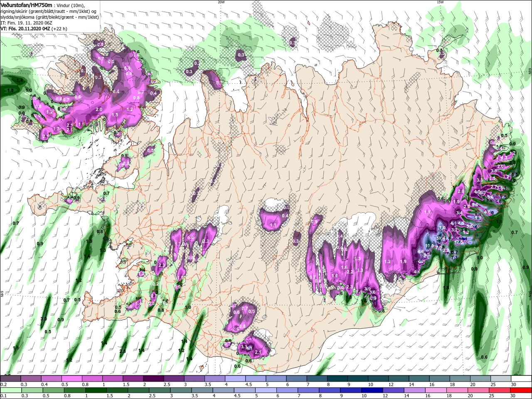Click the pale grey snow-scale swatch between 25 and 30
The height and width of the screenshot is (399, 532).
pos(501,378)
